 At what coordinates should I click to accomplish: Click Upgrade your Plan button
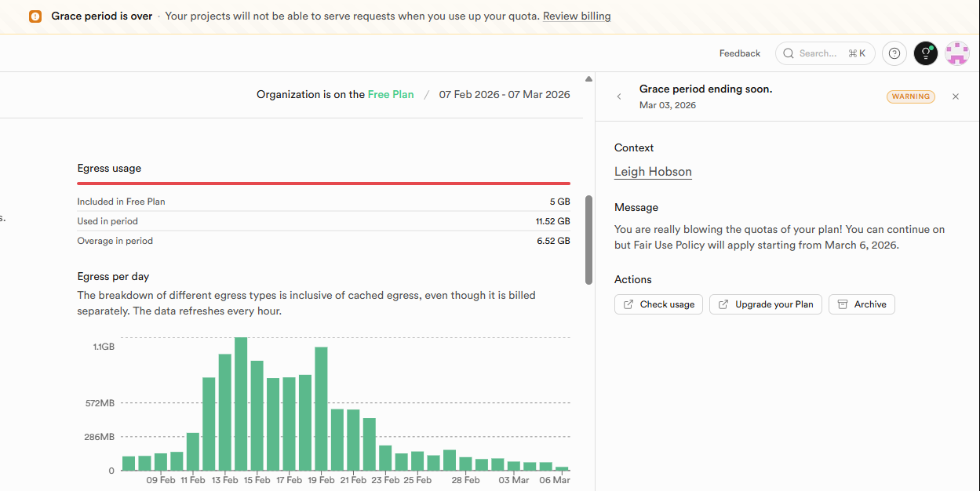(x=766, y=304)
